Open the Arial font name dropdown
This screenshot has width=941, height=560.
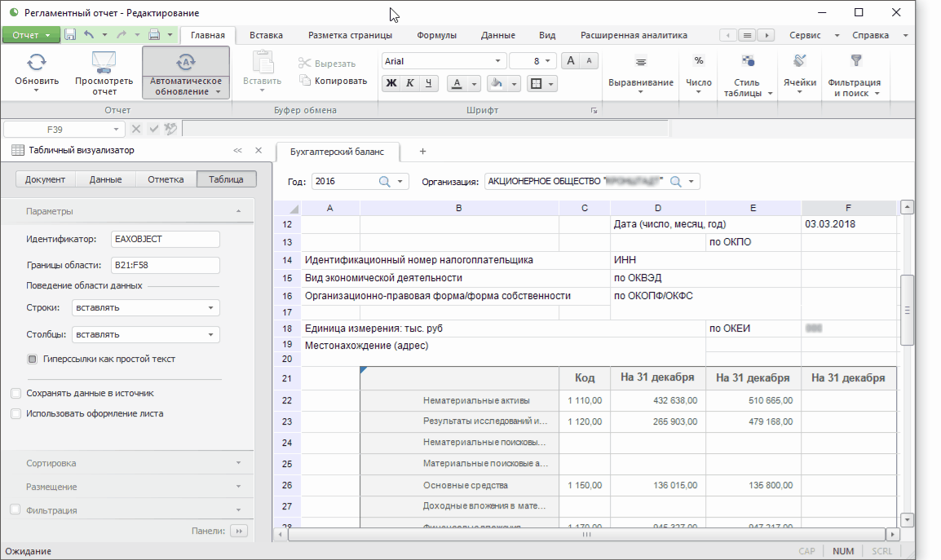[497, 61]
